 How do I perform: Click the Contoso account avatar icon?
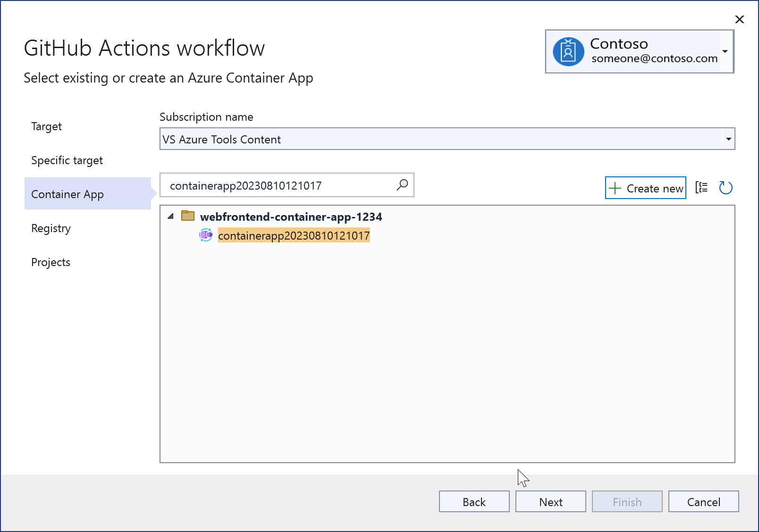tap(568, 51)
